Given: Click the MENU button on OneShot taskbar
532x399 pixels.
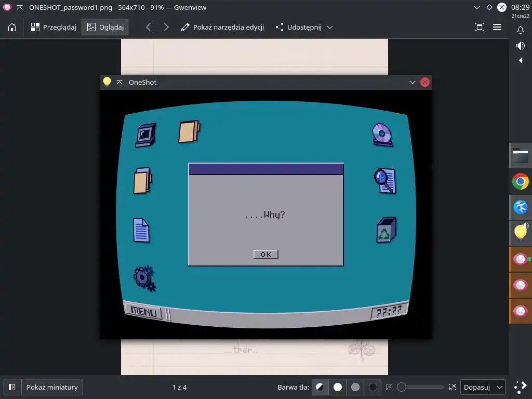Looking at the screenshot, I should tap(144, 312).
